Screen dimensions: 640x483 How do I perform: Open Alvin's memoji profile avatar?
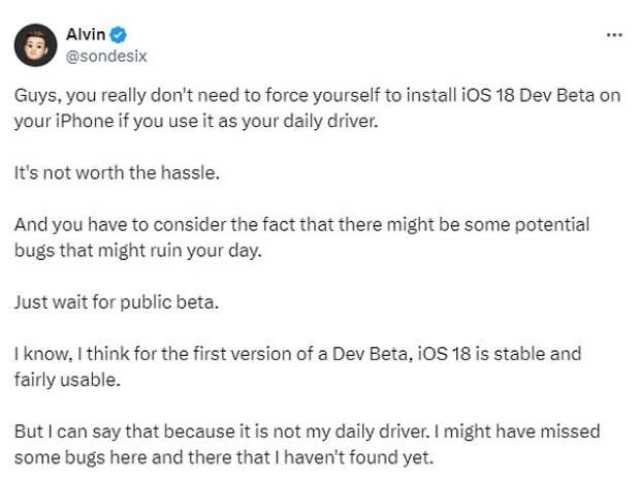[x=36, y=45]
